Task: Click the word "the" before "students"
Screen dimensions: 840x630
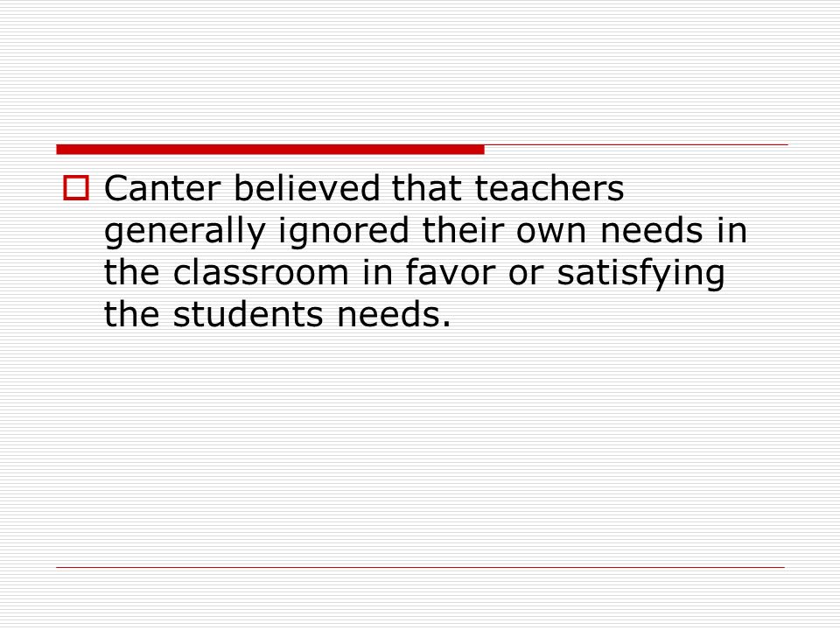Action: click(x=132, y=313)
